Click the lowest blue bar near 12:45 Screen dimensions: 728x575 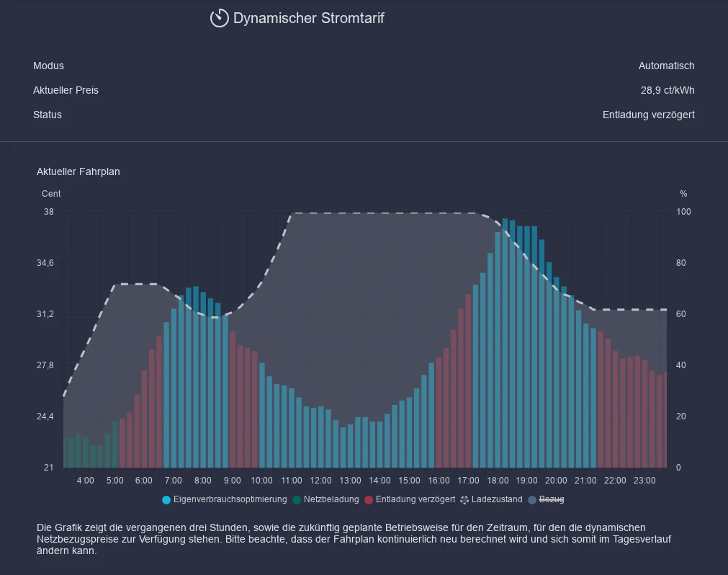click(343, 447)
